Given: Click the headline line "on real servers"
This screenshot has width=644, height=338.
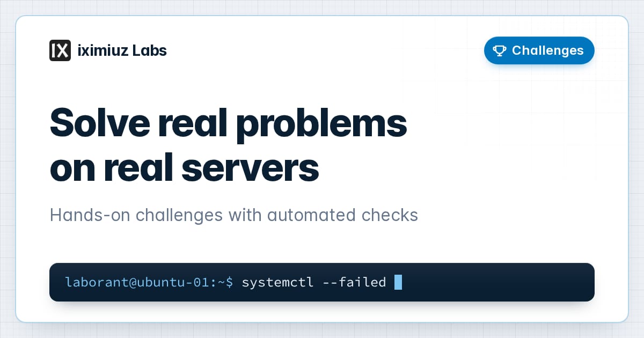Looking at the screenshot, I should [x=184, y=167].
